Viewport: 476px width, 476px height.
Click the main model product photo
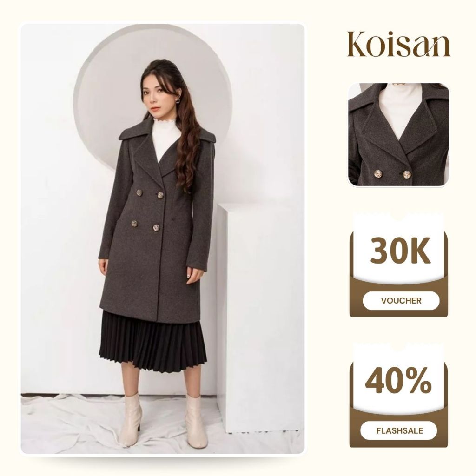[x=162, y=238]
